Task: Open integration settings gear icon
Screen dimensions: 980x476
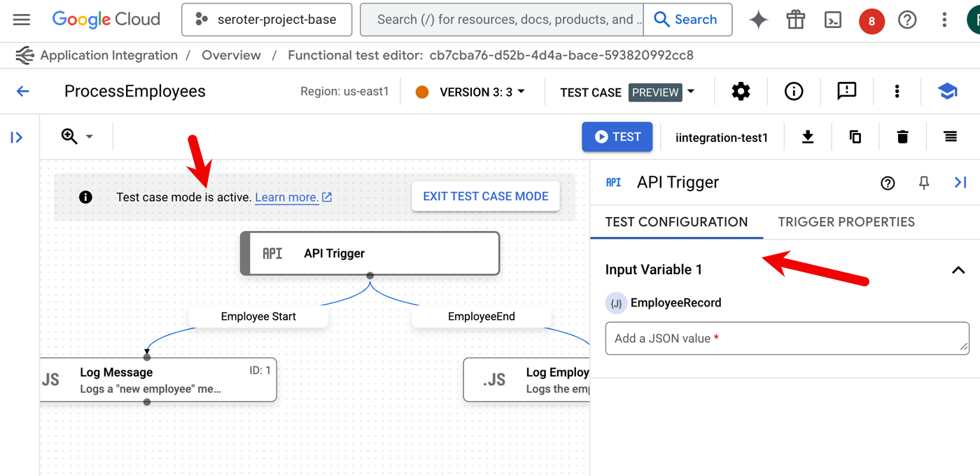Action: pos(741,92)
